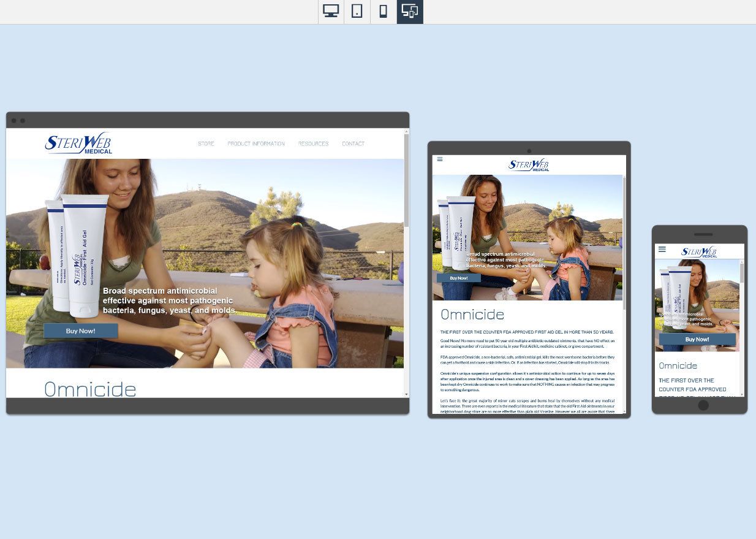
Task: Select the phone preview icon
Action: [x=384, y=12]
